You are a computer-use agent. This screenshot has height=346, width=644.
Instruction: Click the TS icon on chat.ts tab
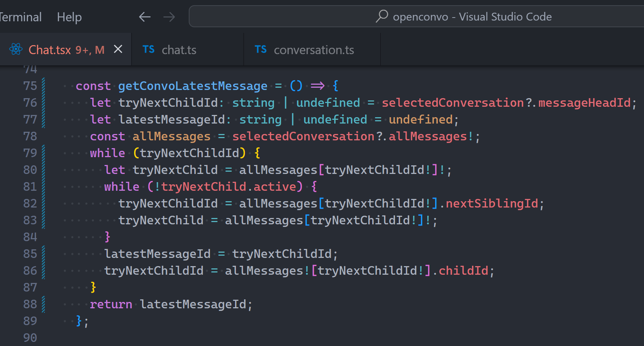[x=148, y=50]
